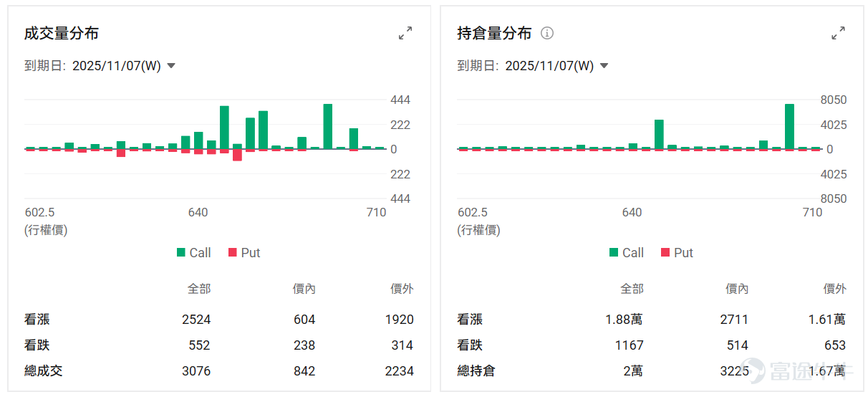Toggle Call legend in 成交量分布 chart

(193, 252)
